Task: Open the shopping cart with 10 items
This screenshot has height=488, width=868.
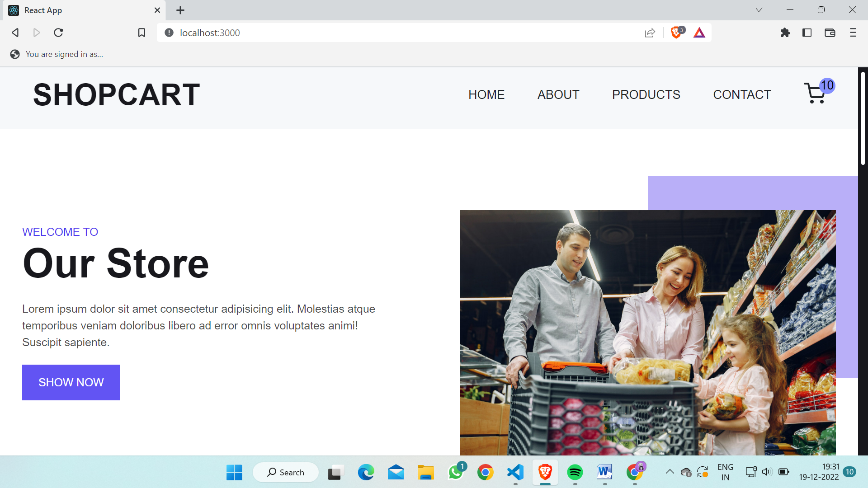Action: point(816,94)
